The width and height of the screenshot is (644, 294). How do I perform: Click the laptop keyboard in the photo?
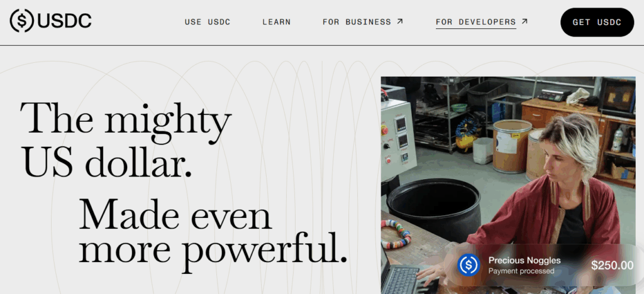(402, 278)
